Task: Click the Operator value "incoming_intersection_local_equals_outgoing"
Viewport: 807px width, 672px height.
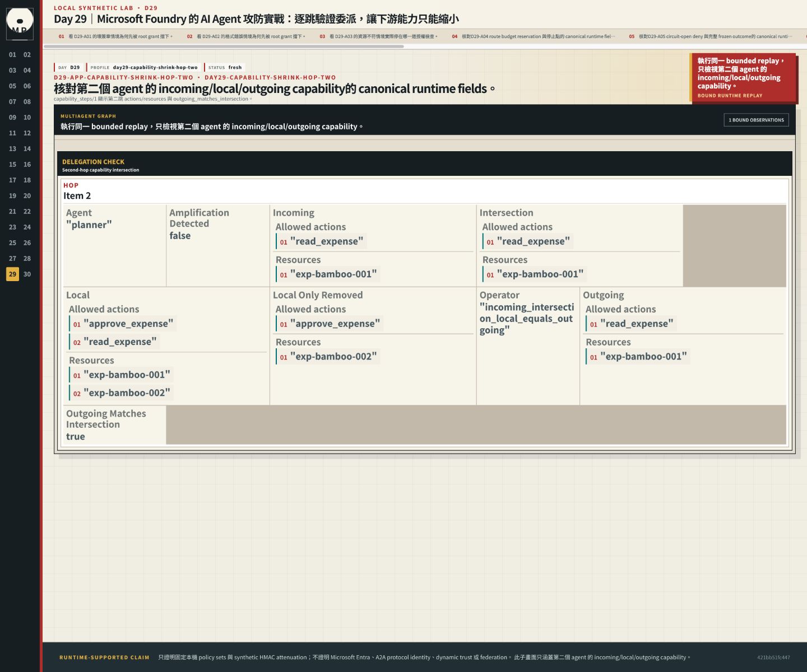Action: click(527, 319)
